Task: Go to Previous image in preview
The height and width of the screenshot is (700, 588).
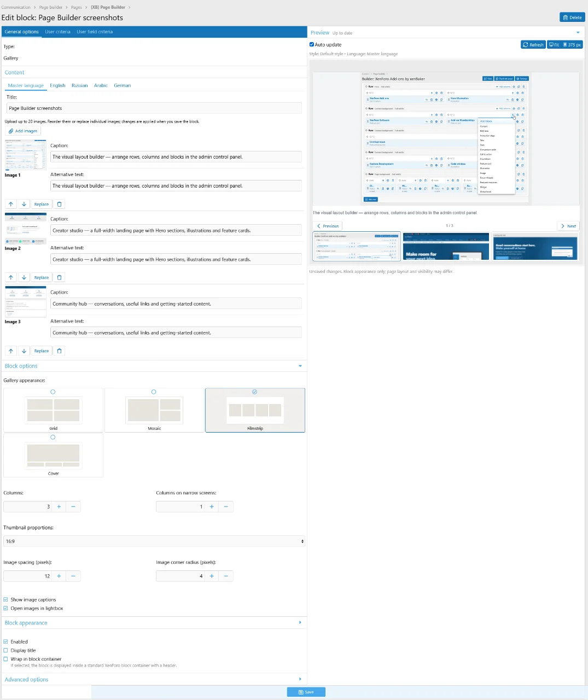Action: pyautogui.click(x=328, y=226)
